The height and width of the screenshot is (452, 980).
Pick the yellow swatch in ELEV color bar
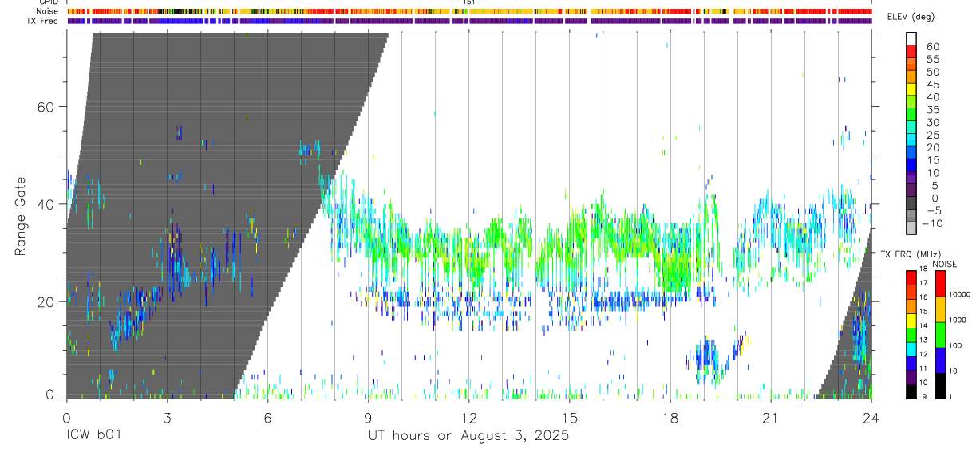click(911, 88)
